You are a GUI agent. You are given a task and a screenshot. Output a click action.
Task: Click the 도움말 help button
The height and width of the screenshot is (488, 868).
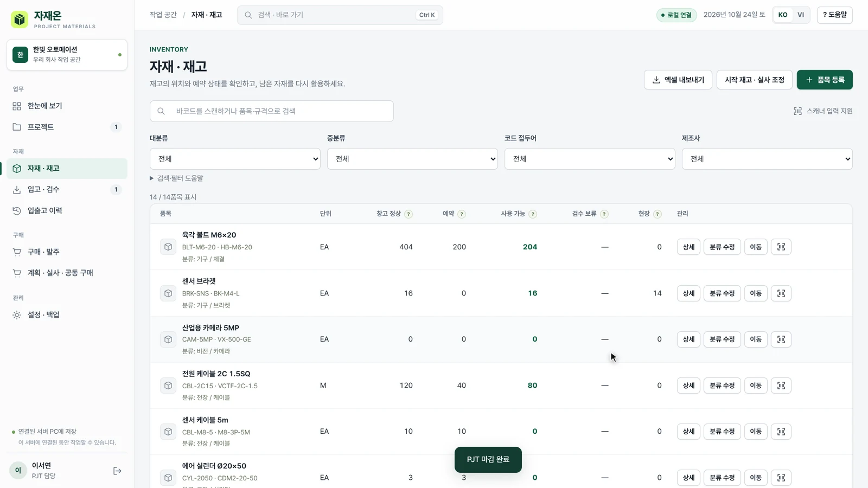[835, 15]
